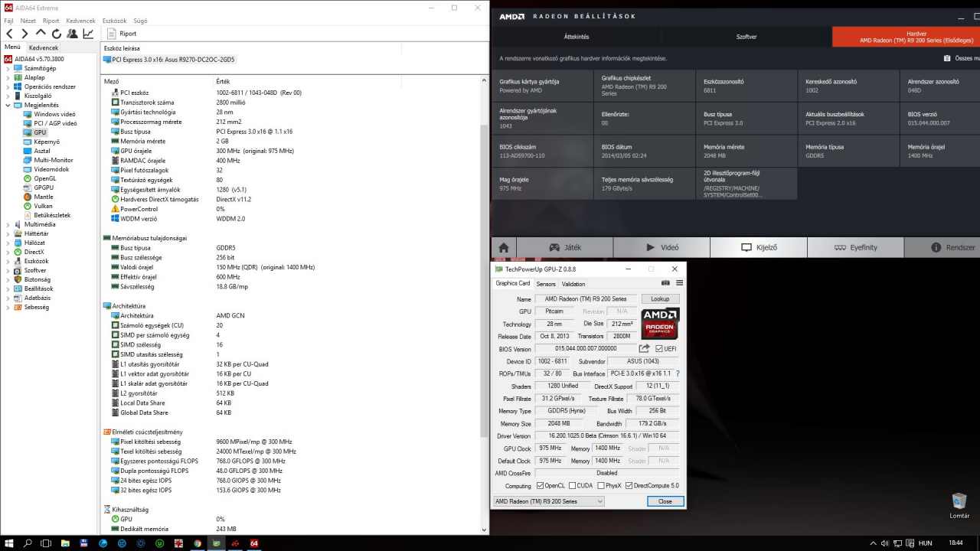Open the Eyefinity section in Radeon settings

point(856,247)
